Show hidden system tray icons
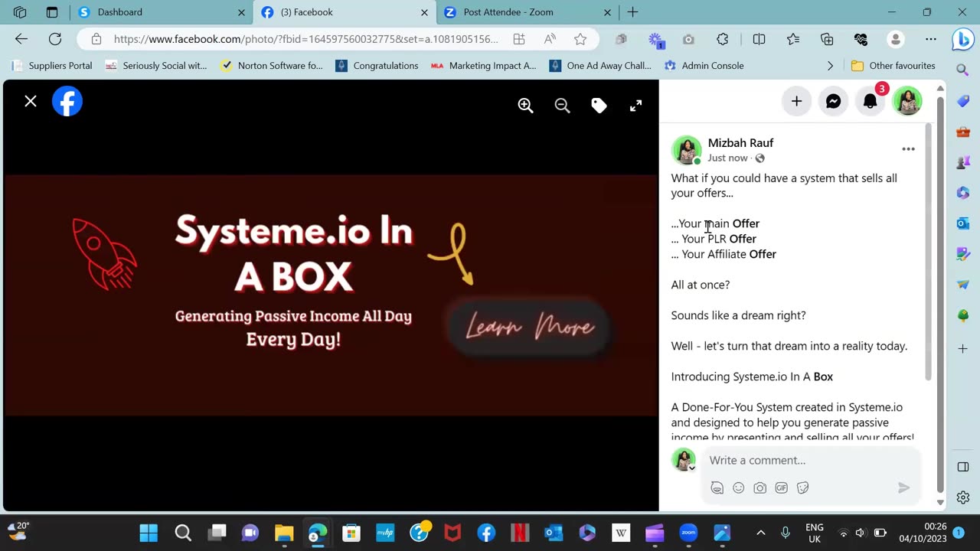The height and width of the screenshot is (551, 980). [x=760, y=533]
